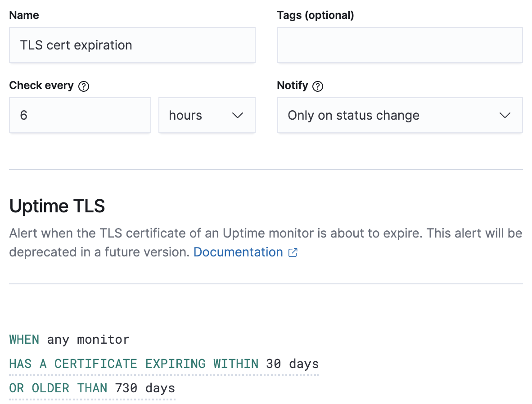
Task: Click the chevron arrow in hours selector
Action: [x=237, y=116]
